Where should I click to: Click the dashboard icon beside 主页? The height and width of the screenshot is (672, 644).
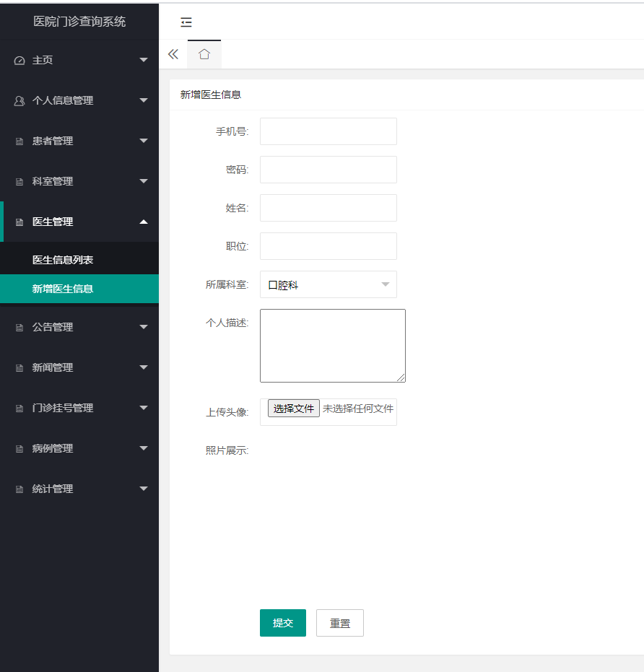point(19,61)
